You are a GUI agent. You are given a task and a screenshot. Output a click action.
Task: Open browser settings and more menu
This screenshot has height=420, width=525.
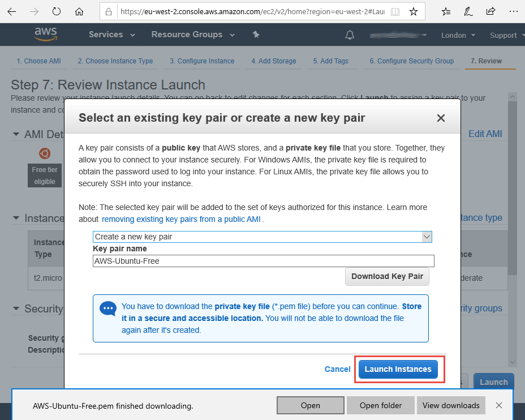513,11
